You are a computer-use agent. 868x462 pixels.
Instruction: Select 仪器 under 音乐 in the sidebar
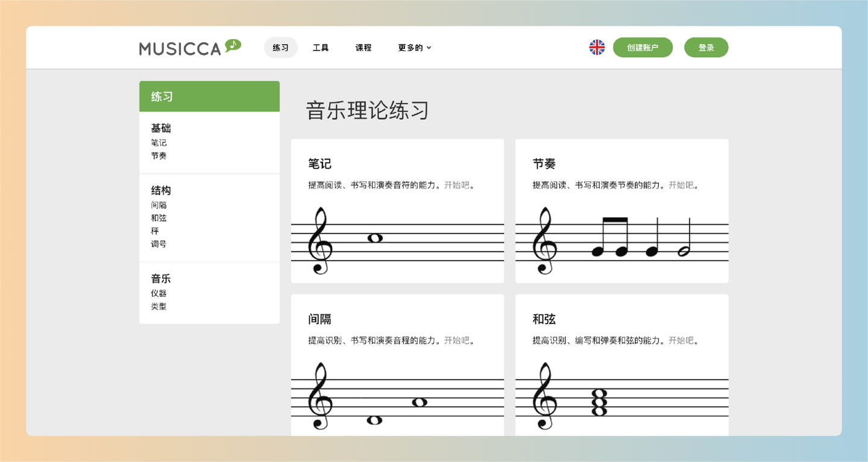click(x=158, y=293)
